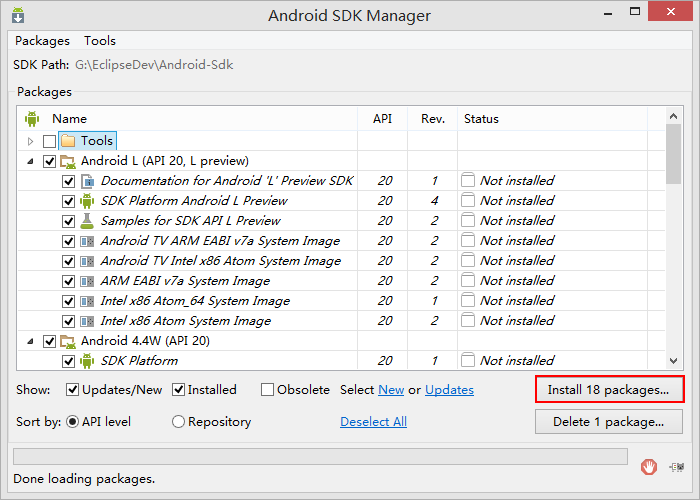Click the red stop-loading hand icon

pos(649,465)
